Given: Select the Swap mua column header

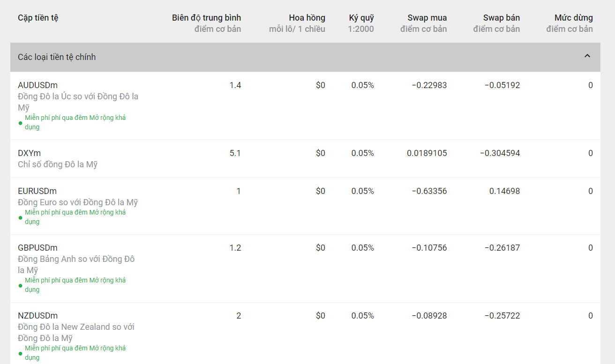Looking at the screenshot, I should (x=427, y=18).
